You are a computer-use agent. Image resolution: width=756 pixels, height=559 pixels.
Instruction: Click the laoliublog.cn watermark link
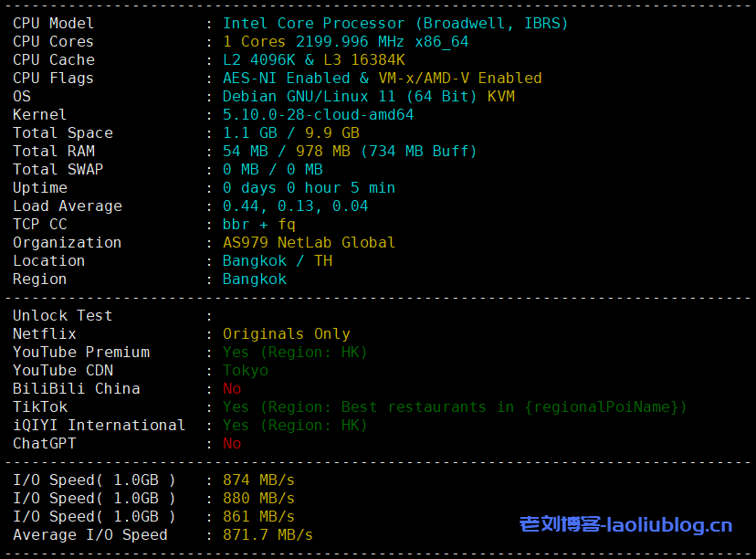[625, 524]
